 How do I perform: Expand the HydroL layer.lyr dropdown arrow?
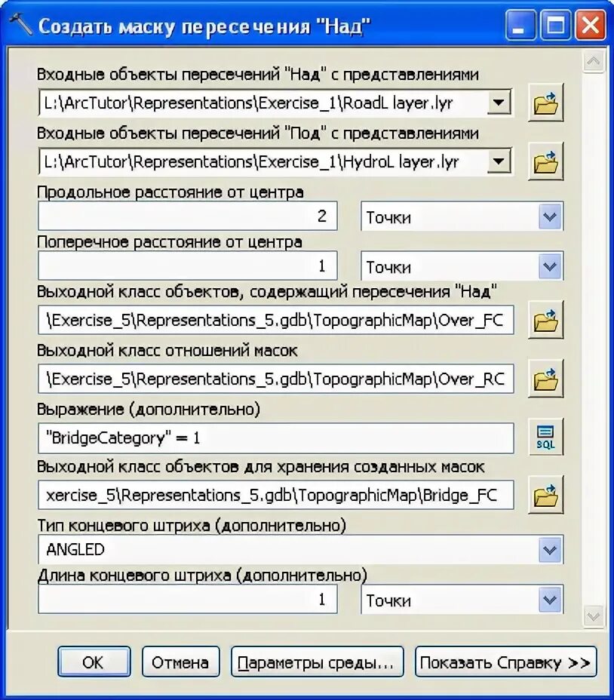coord(499,161)
